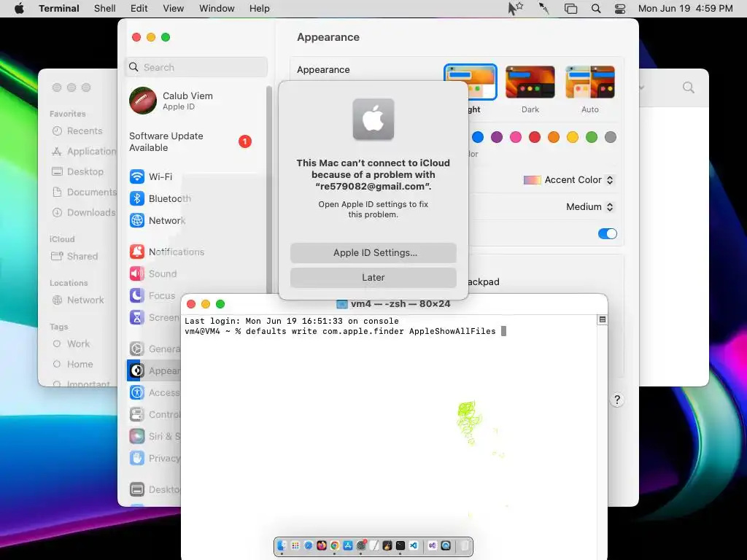Open the View menu
The width and height of the screenshot is (747, 560).
pos(174,9)
